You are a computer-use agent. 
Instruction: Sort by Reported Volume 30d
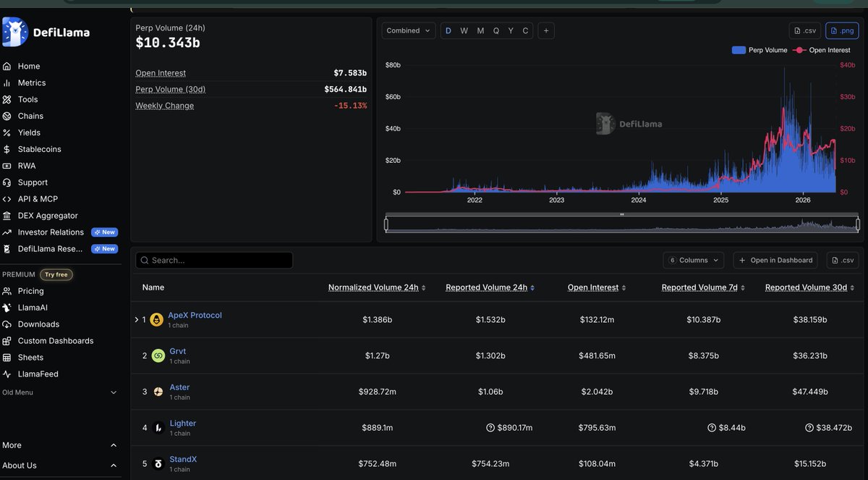[x=809, y=287]
